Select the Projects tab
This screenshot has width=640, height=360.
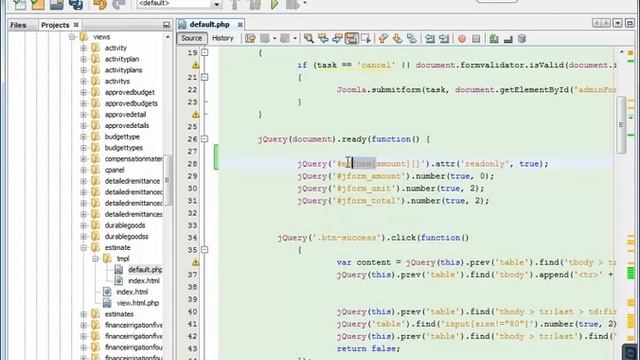55,25
